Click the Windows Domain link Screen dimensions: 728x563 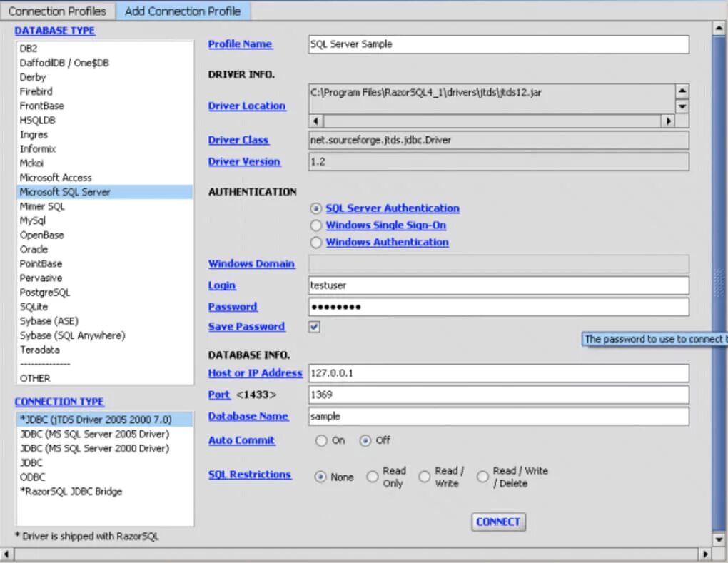pos(251,263)
